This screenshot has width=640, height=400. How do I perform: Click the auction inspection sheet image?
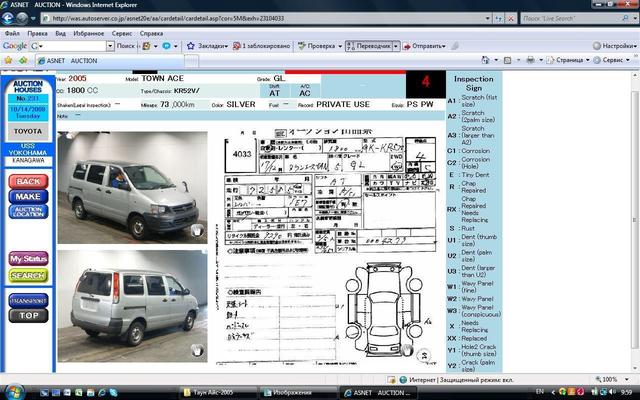[327, 245]
